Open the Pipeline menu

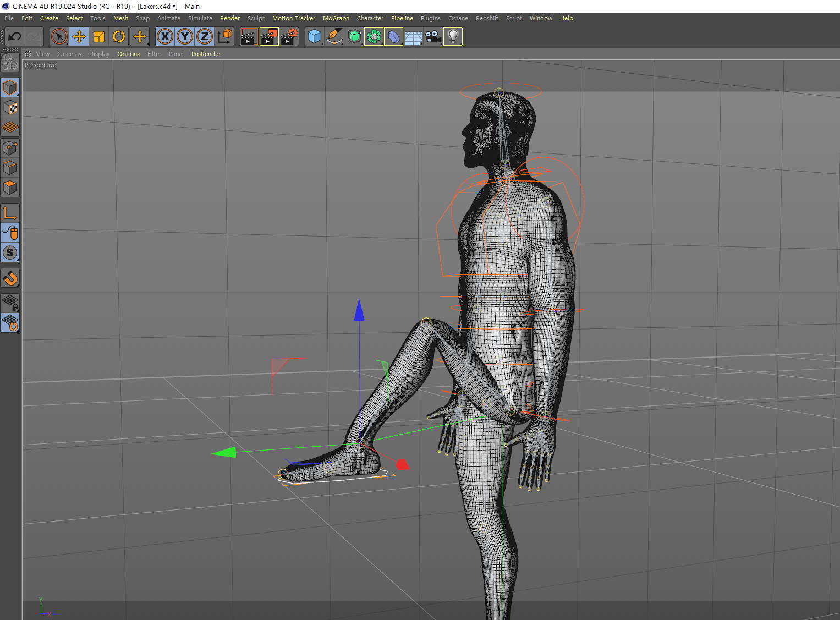pos(402,18)
